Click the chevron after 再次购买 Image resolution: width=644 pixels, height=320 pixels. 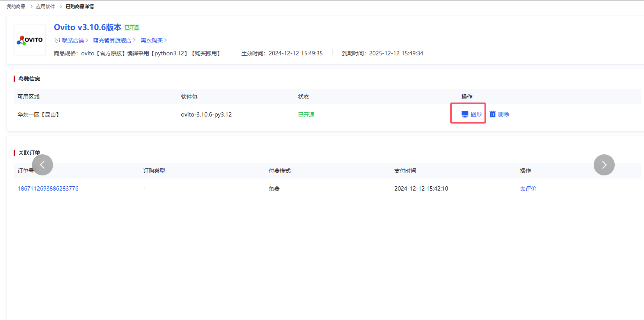coord(166,41)
